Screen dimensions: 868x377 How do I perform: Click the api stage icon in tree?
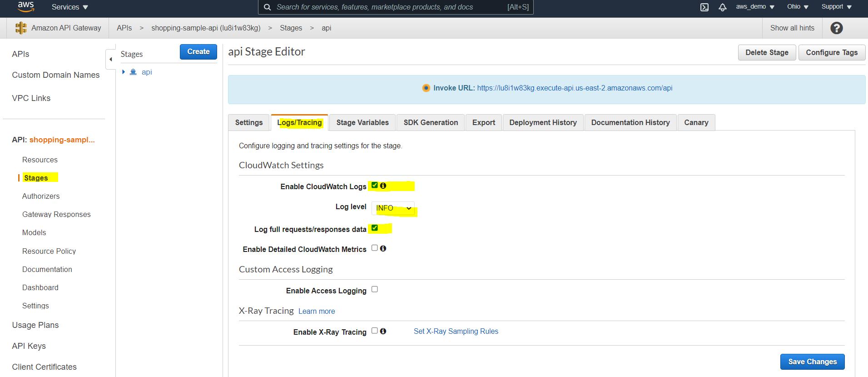pyautogui.click(x=133, y=72)
